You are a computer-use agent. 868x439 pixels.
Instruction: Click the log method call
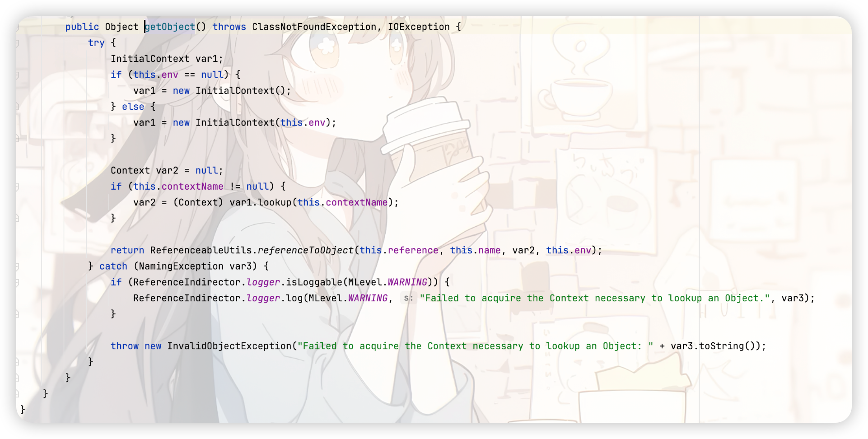pyautogui.click(x=294, y=298)
